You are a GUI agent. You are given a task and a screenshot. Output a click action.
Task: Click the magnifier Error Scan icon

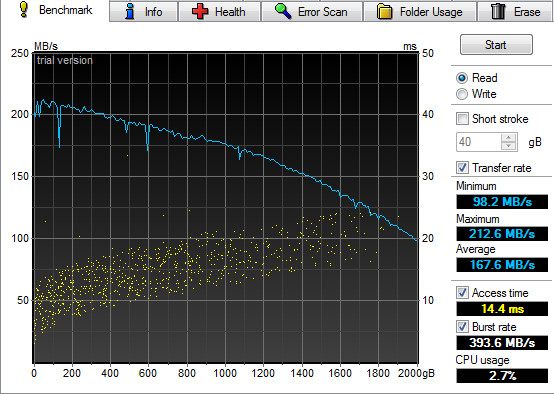(283, 11)
